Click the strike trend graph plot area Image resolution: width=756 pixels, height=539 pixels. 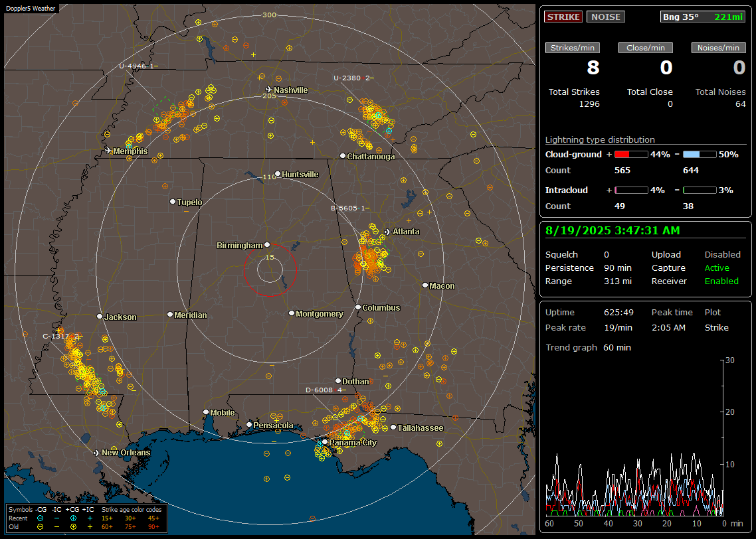[x=634, y=437]
